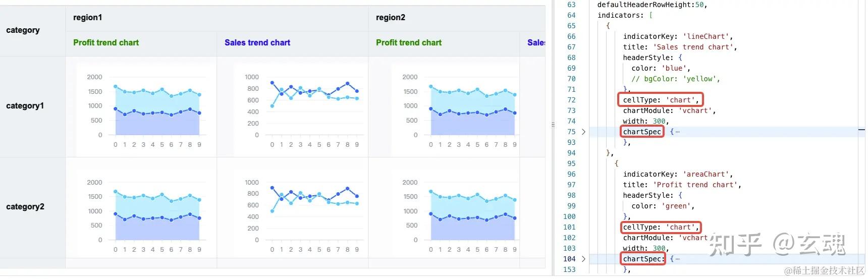868x279 pixels.
Task: Click the color 'green' value on line 99
Action: pyautogui.click(x=676, y=206)
